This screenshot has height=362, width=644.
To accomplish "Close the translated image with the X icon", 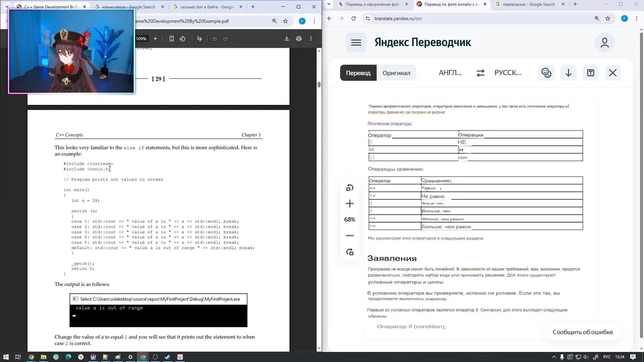I will click(613, 73).
